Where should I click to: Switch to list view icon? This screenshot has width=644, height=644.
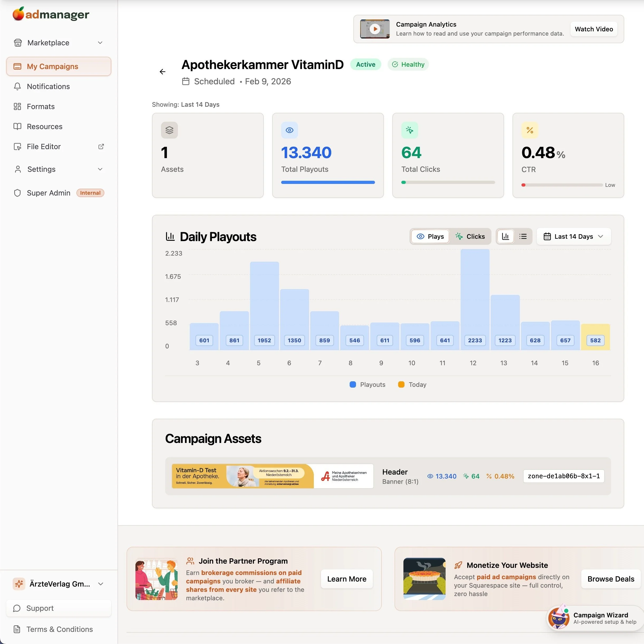coord(523,236)
